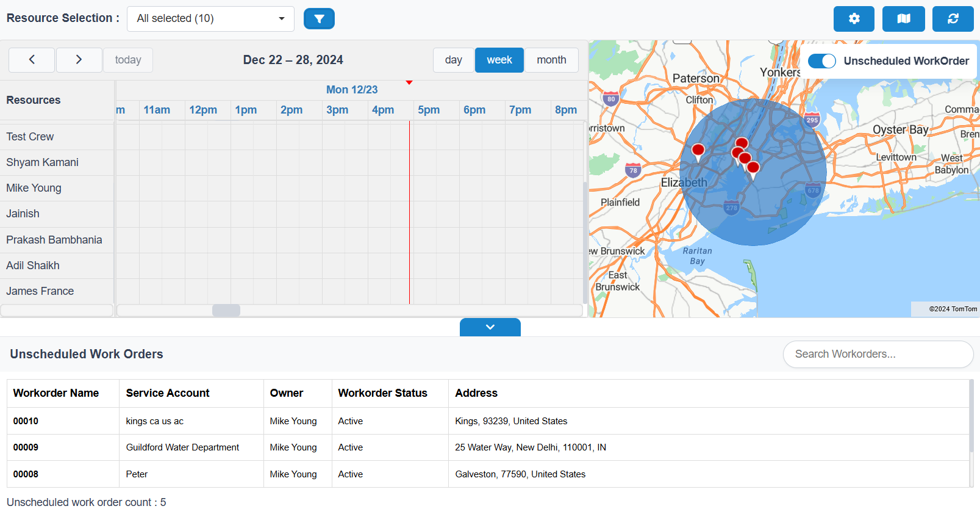This screenshot has width=980, height=517.
Task: Click the red current-time marker triangle
Action: coord(409,82)
